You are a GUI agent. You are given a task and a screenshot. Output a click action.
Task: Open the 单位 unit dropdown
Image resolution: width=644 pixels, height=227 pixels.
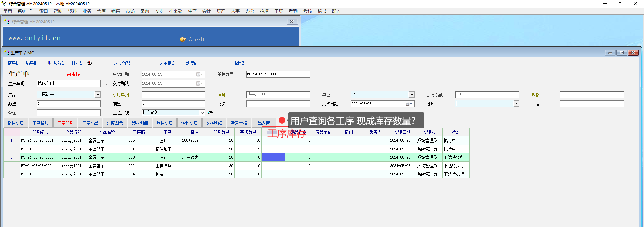412,95
